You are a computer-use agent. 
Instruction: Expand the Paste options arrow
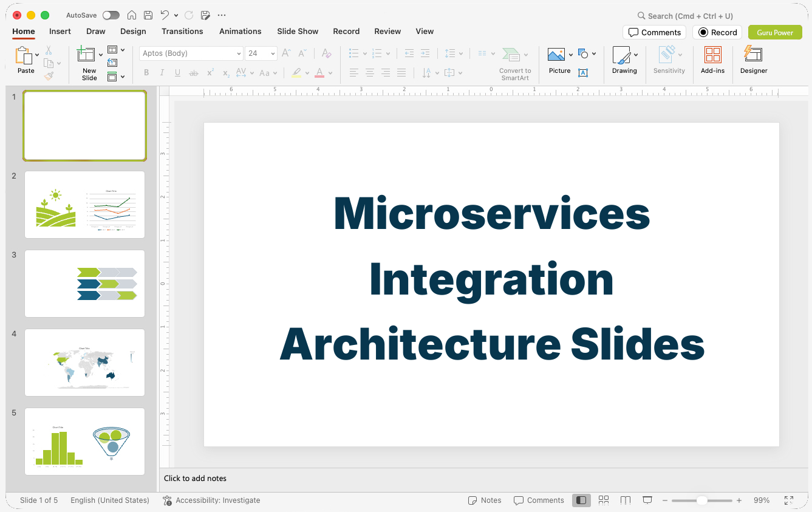click(x=38, y=55)
